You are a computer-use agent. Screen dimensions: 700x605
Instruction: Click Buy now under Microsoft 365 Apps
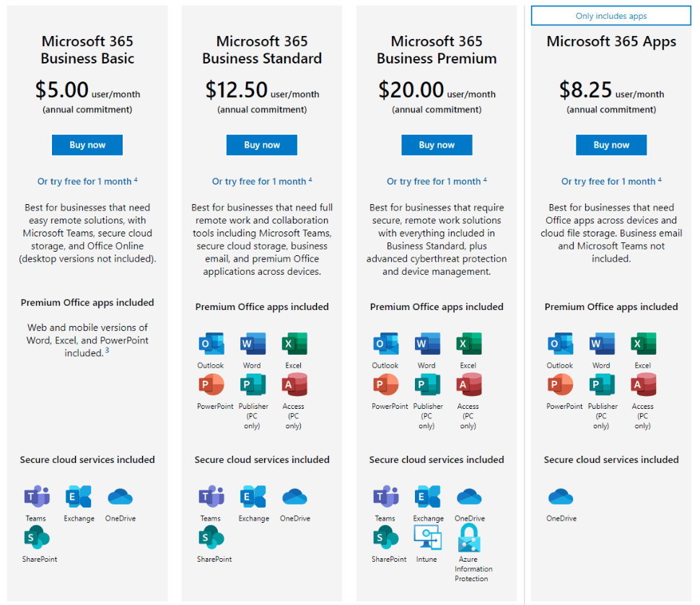[x=611, y=145]
